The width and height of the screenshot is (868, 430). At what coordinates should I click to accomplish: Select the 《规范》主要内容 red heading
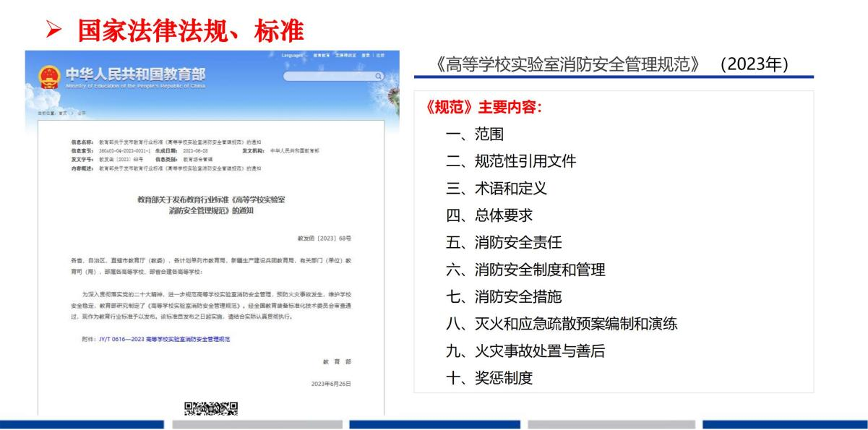tap(484, 107)
